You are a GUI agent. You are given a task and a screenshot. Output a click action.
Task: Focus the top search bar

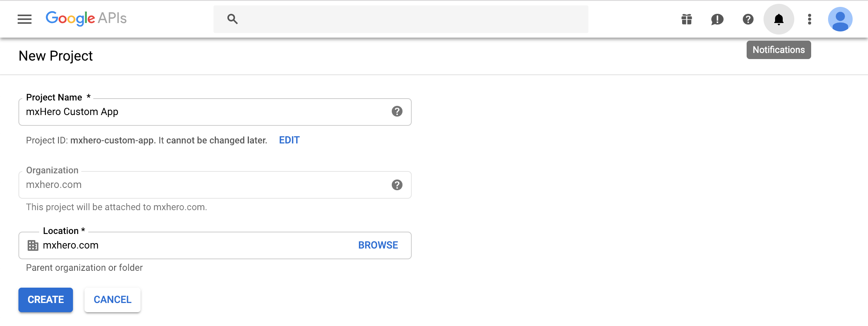[x=401, y=19]
